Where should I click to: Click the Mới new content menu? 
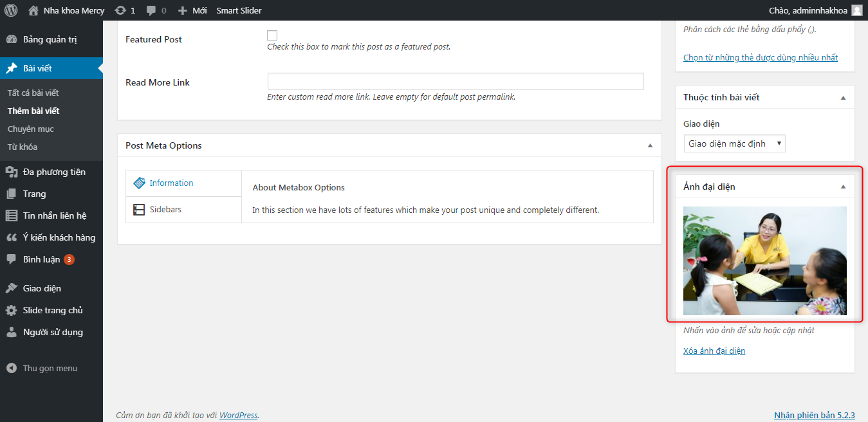pyautogui.click(x=199, y=10)
